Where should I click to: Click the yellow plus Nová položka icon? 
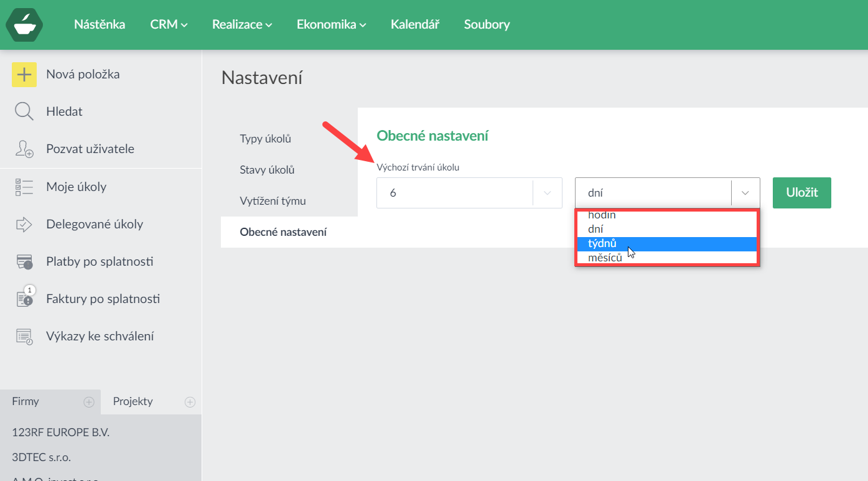(24, 75)
